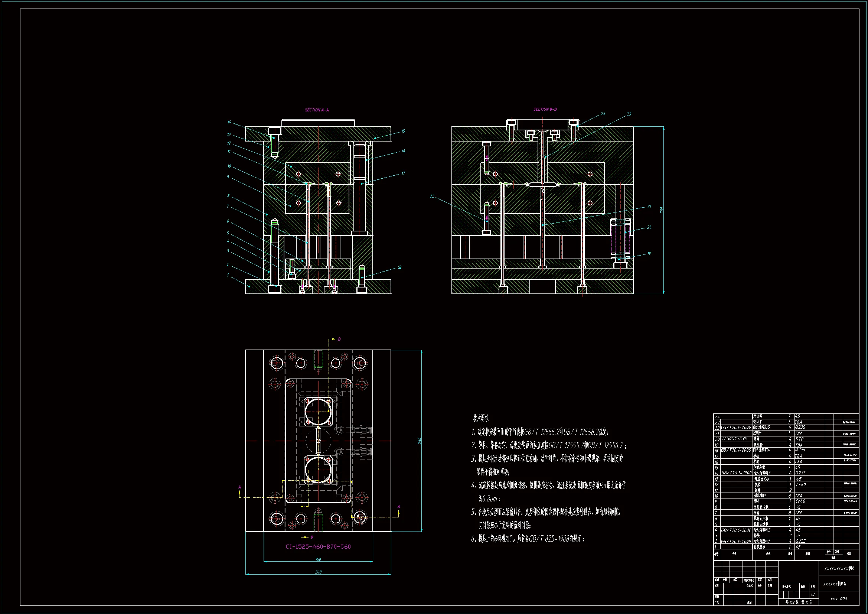The width and height of the screenshot is (868, 614).
Task: Select the TF50X27X90 spring entry in parts list
Action: pos(735,439)
